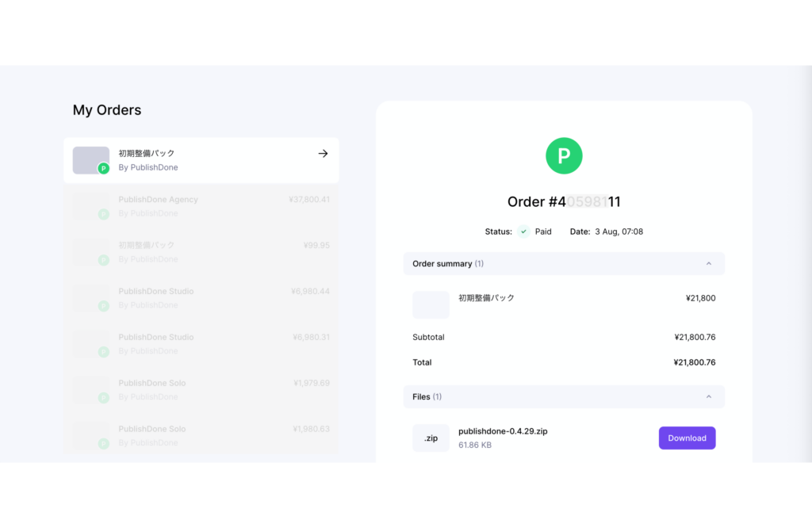Select PublishDone Studio order ¥6,980.44
Image resolution: width=812 pixels, height=528 pixels.
point(201,298)
